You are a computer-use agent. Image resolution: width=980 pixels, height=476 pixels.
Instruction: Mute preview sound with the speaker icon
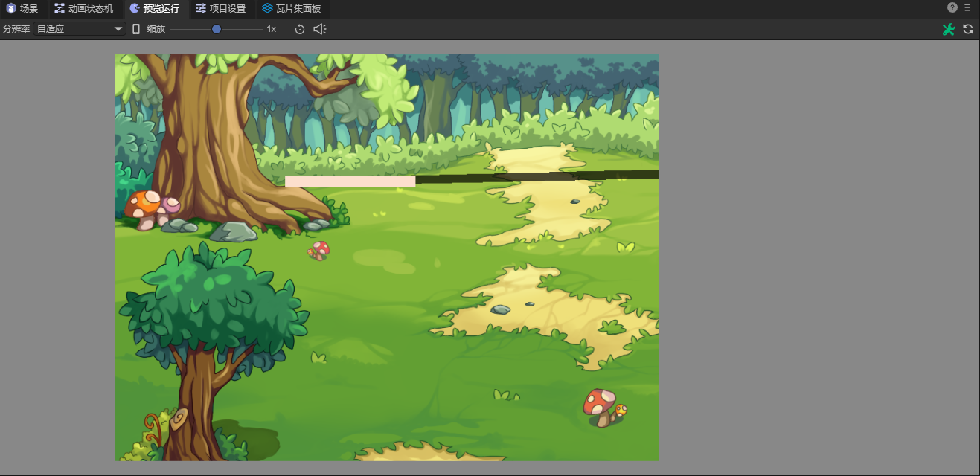pos(320,29)
